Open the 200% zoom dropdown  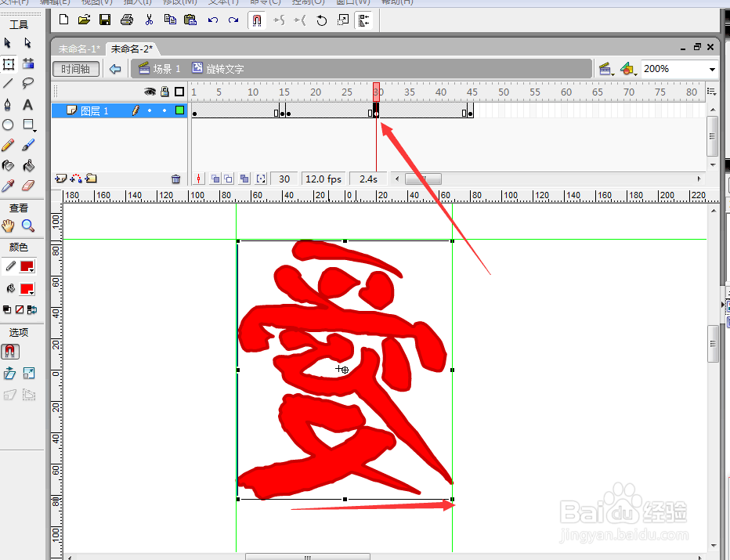pos(712,69)
